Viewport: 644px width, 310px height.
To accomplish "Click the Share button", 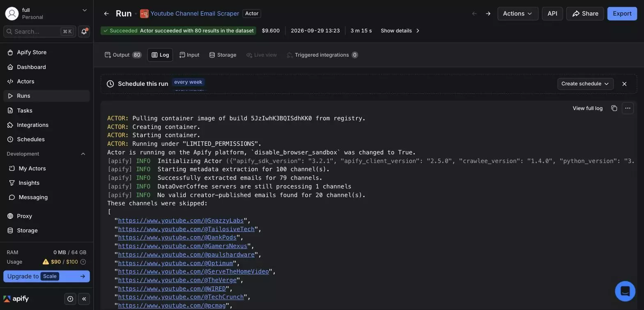I will (x=585, y=14).
